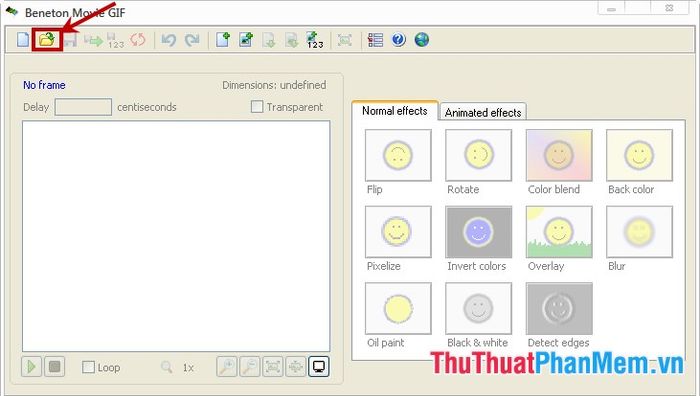
Task: Click the Redo arrow in toolbar
Action: [x=192, y=40]
